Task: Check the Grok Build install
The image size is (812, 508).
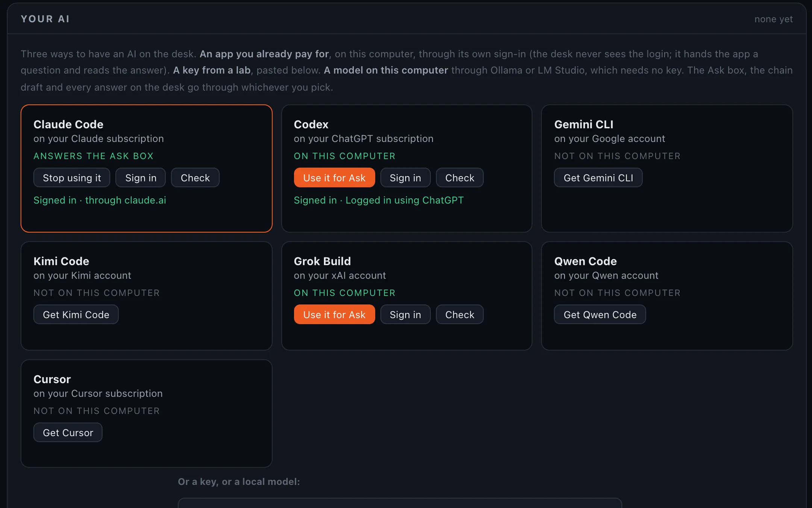Action: pos(460,315)
